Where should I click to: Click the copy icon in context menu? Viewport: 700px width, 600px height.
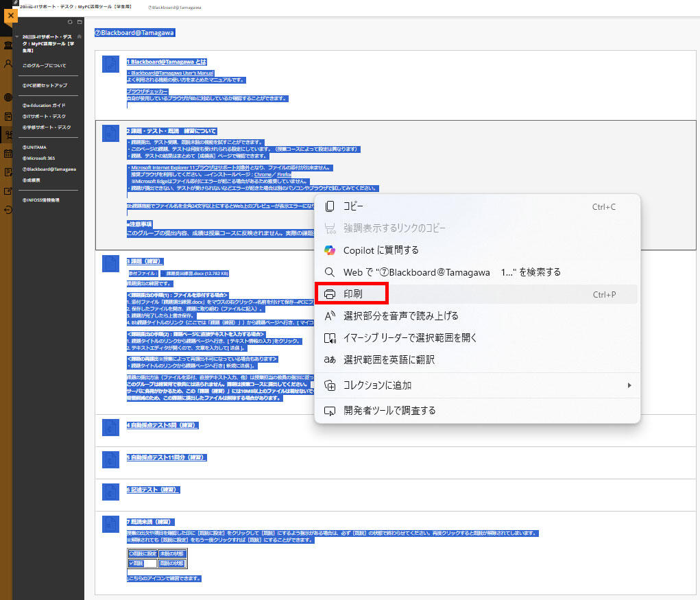[330, 206]
